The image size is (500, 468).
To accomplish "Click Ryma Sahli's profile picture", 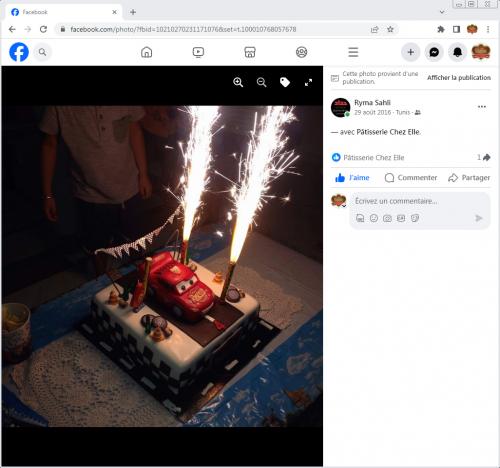I will [340, 107].
